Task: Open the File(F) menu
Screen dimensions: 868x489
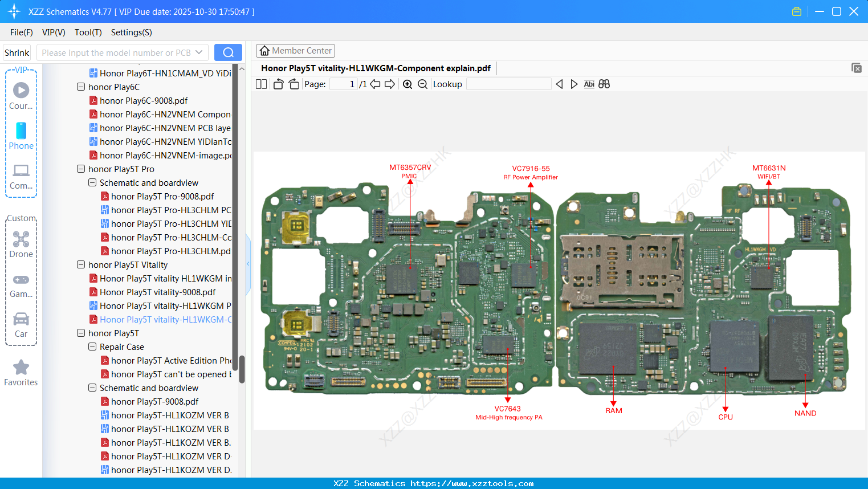Action: [x=22, y=32]
